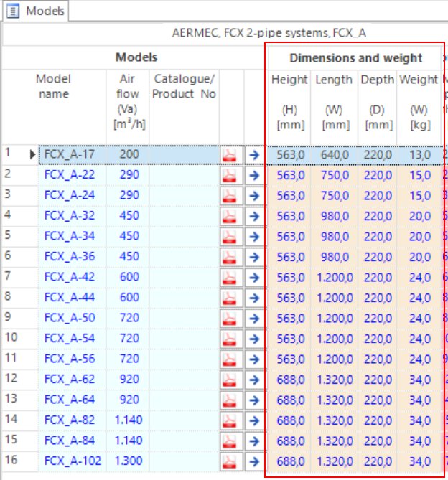Click PDF icon for FCX_A-102
Viewport: 448px width, 480px height.
pyautogui.click(x=230, y=460)
